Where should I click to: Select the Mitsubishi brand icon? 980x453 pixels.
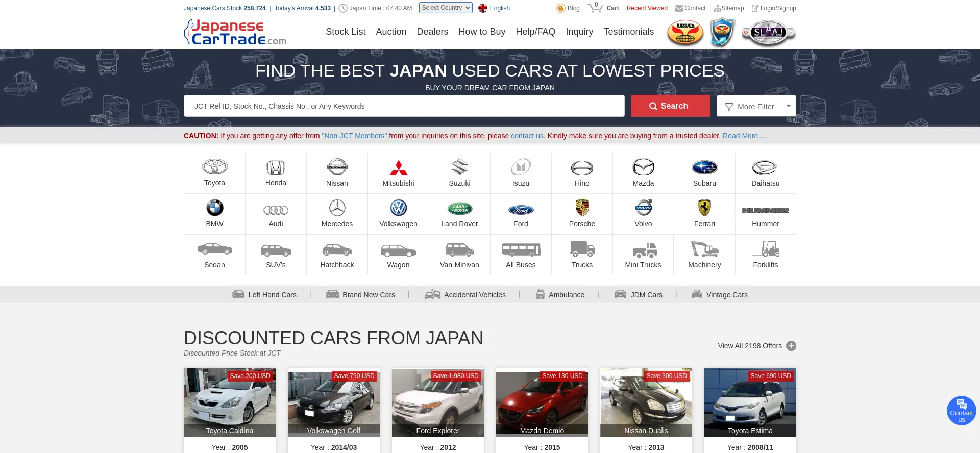point(398,167)
